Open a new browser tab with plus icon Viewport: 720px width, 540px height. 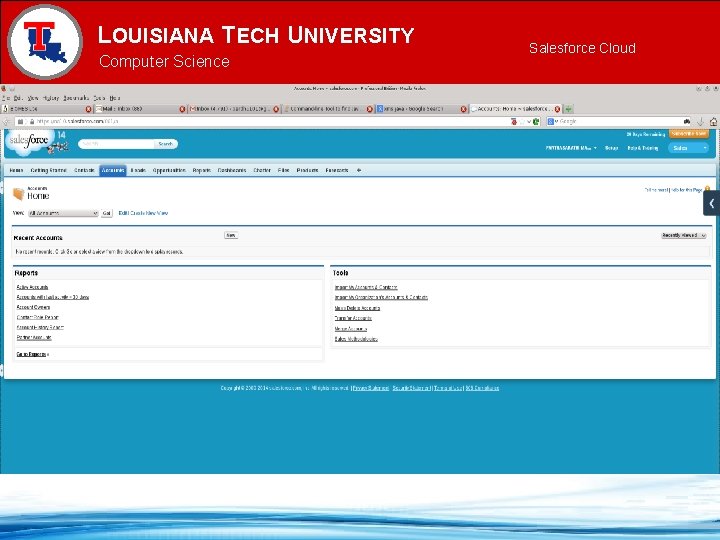(568, 109)
